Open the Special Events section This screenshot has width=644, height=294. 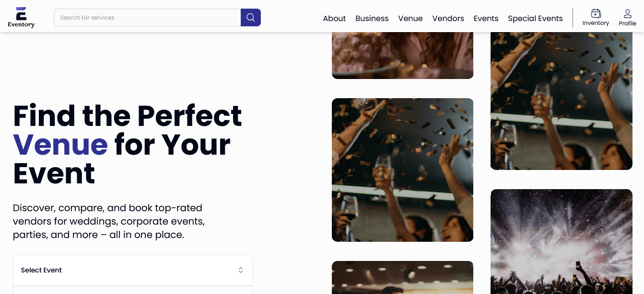(535, 18)
